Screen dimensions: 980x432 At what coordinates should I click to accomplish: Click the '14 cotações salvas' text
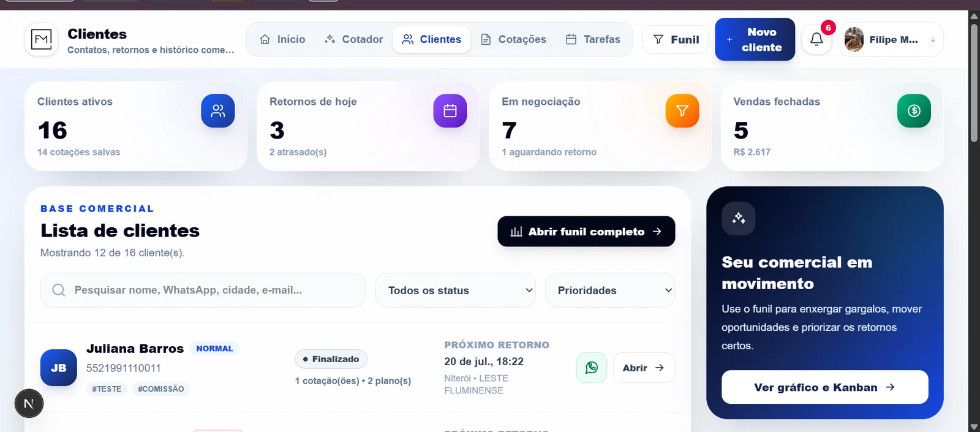click(x=79, y=152)
